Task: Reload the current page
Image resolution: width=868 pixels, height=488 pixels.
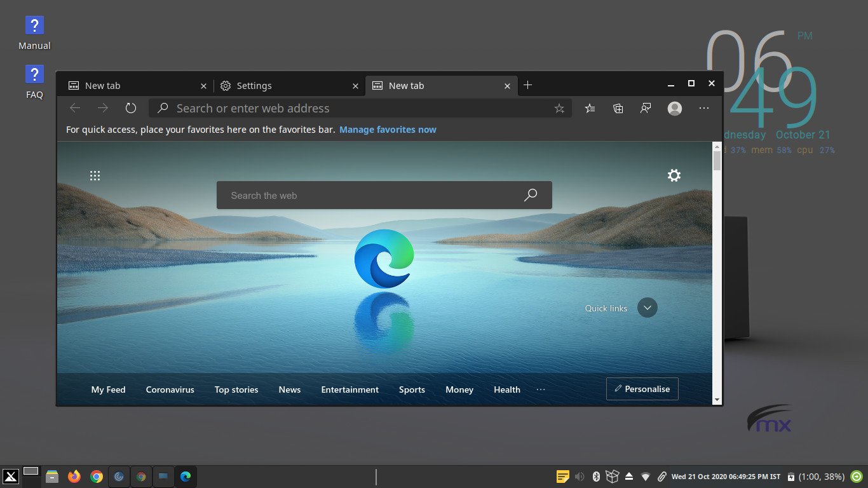Action: point(131,108)
